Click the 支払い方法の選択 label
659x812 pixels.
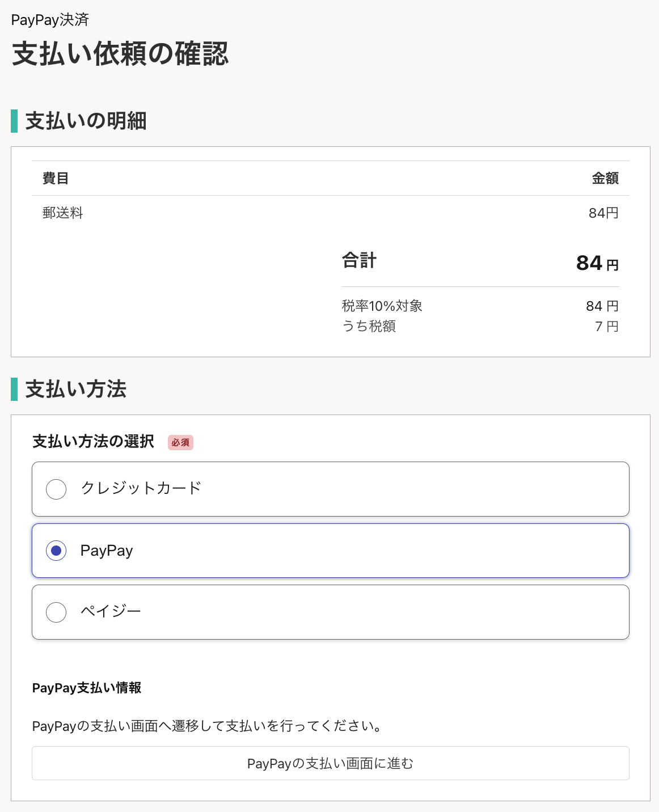coord(92,442)
